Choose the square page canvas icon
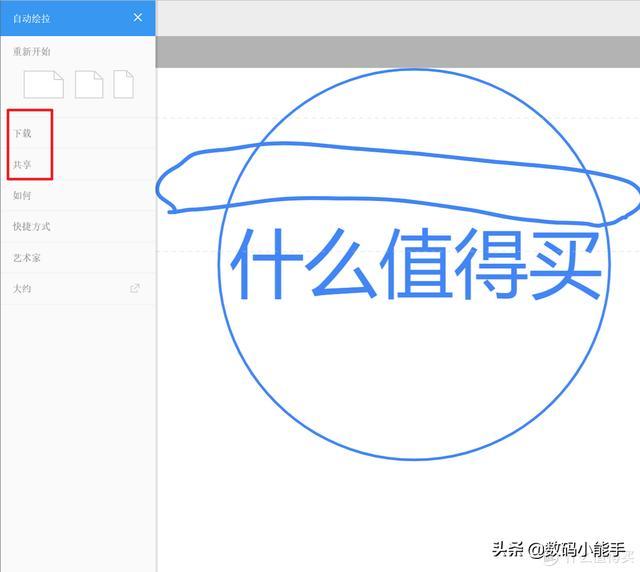640x572 pixels. tap(89, 84)
